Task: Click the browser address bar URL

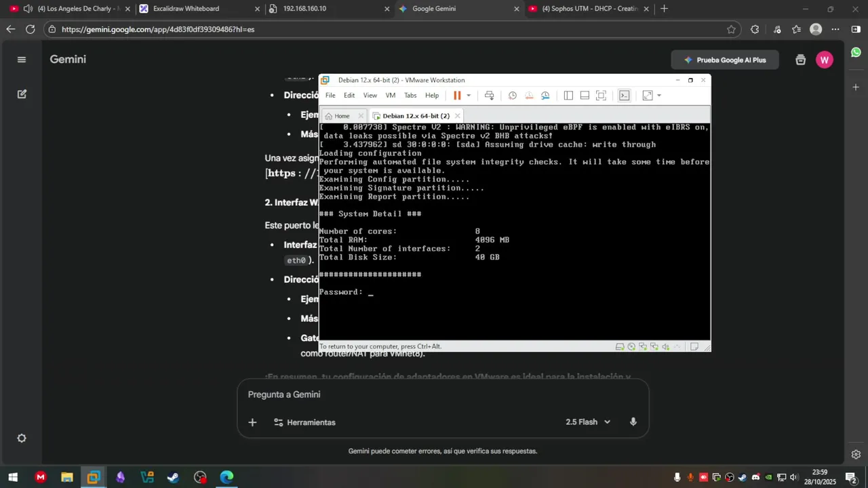Action: (x=158, y=30)
